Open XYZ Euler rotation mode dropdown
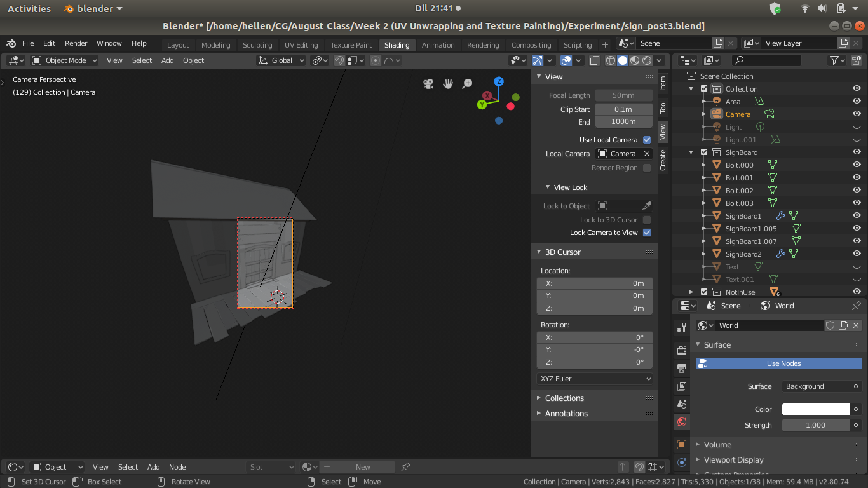 [x=595, y=379]
